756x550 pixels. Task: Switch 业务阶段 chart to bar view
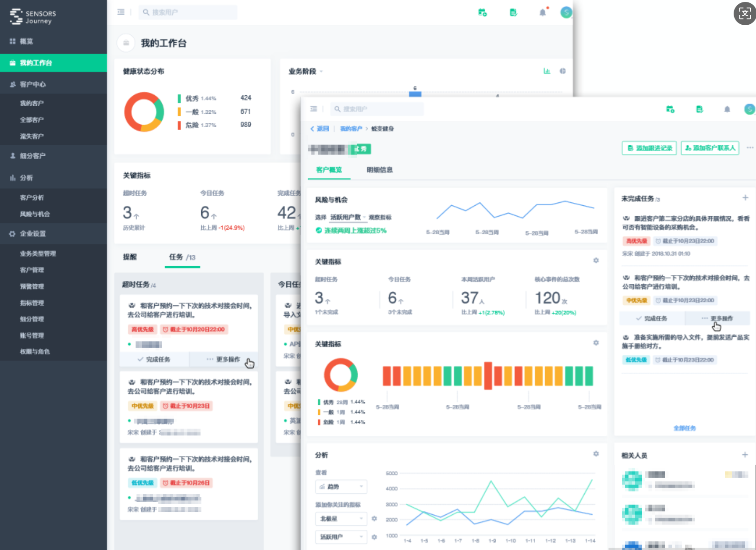(x=547, y=71)
